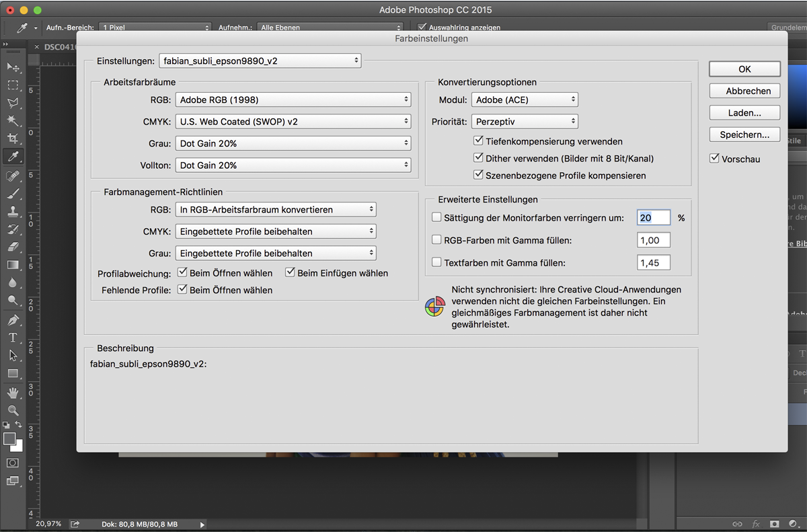Select the Magic Wand tool

pos(13,121)
